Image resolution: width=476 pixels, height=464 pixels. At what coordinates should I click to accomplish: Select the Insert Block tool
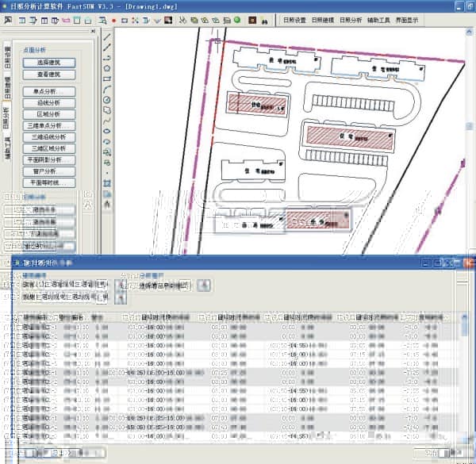107,152
